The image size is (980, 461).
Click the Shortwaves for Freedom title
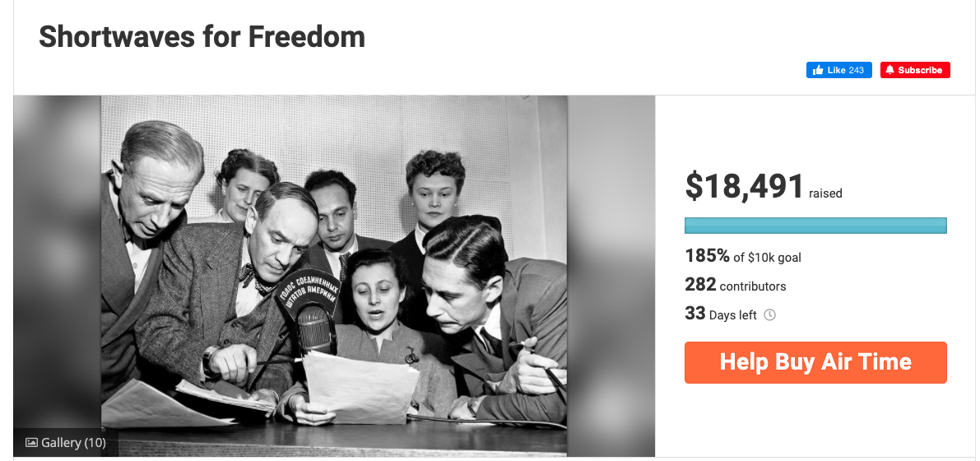click(202, 37)
